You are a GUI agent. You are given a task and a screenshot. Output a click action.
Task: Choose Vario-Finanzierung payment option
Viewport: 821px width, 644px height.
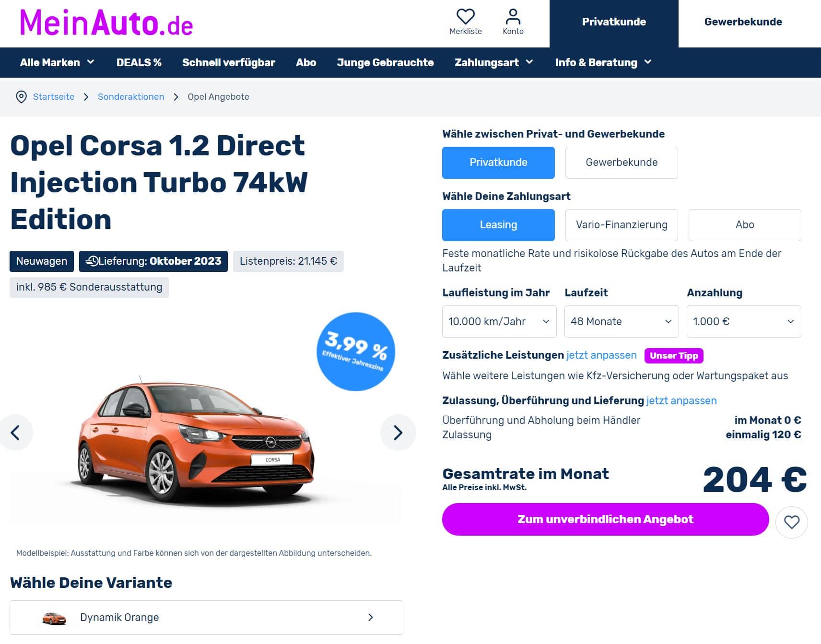coord(622,225)
